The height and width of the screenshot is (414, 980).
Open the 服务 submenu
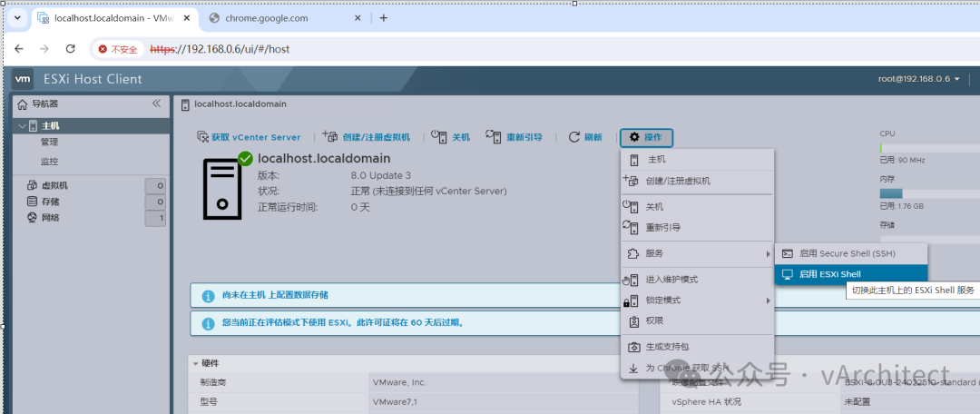tap(697, 253)
